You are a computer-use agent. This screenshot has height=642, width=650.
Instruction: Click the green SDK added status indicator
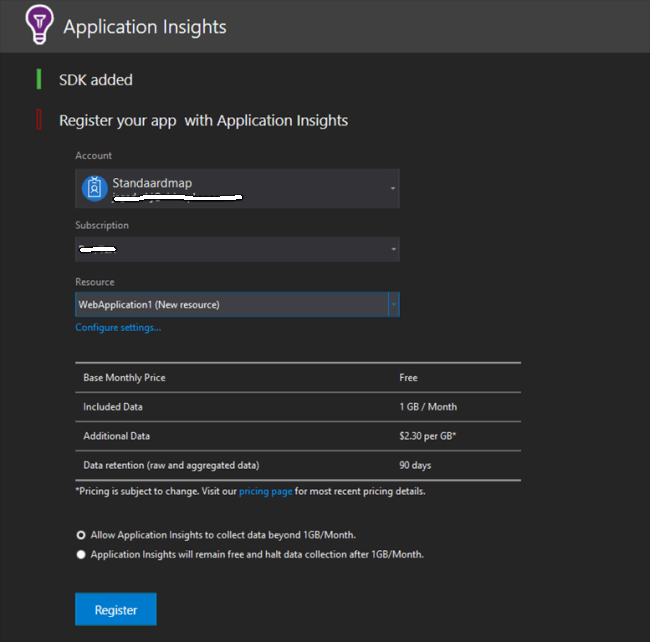click(39, 79)
